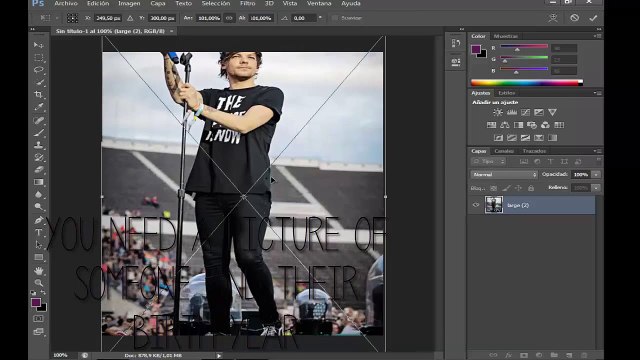
Task: Open the Capas panel options menu
Action: point(598,151)
